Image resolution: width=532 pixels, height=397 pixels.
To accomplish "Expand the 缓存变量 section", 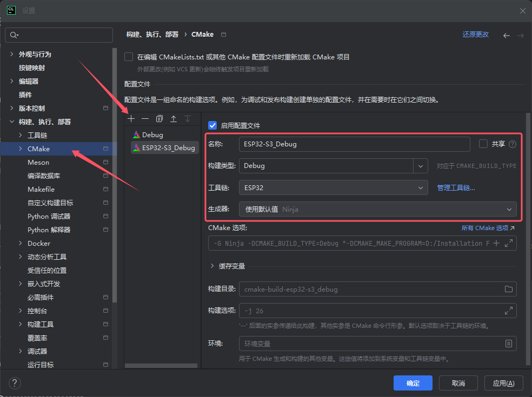I will coord(212,266).
